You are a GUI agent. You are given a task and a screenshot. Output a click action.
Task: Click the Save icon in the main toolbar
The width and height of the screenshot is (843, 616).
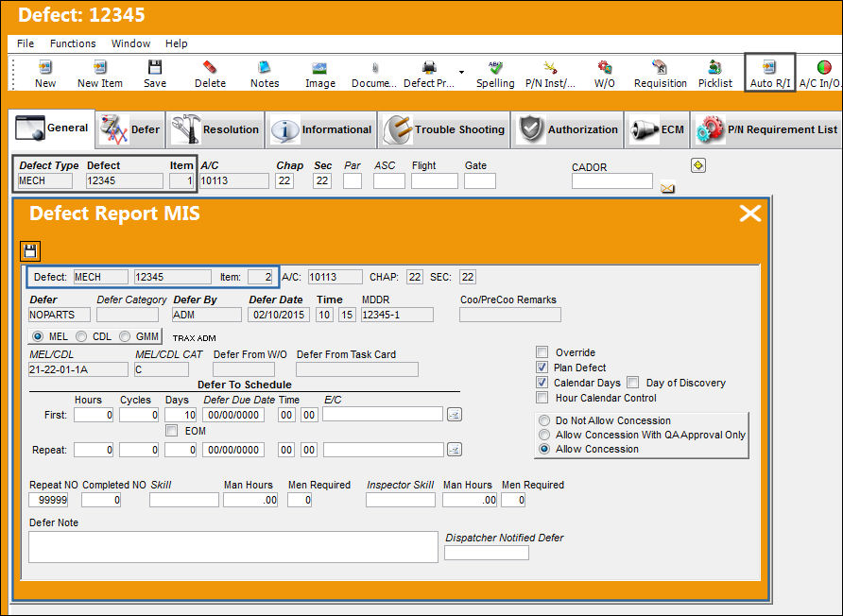click(155, 67)
